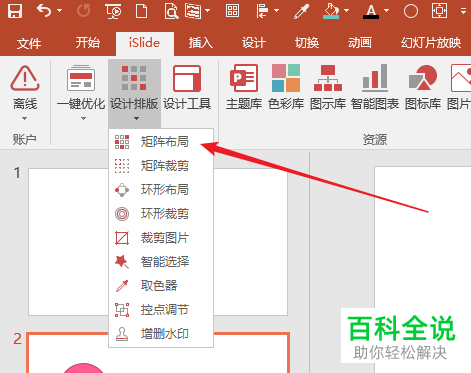
Task: Choose 矩阵裁剪 from the menu
Action: tap(161, 166)
